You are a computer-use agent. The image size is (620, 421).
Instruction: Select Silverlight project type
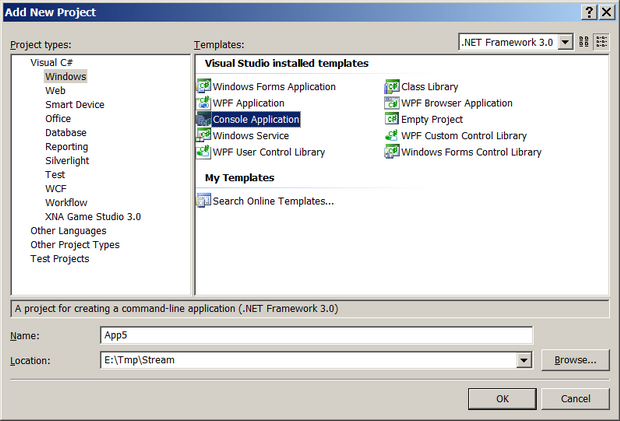pos(67,160)
